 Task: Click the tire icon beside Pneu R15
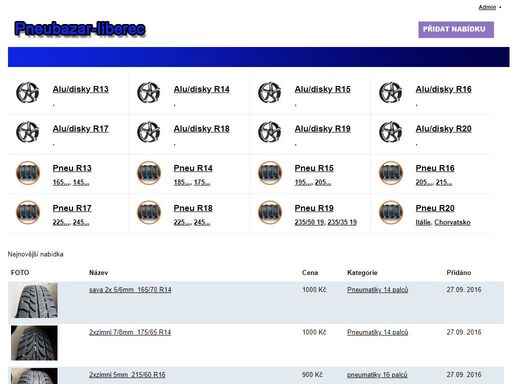[x=270, y=173]
